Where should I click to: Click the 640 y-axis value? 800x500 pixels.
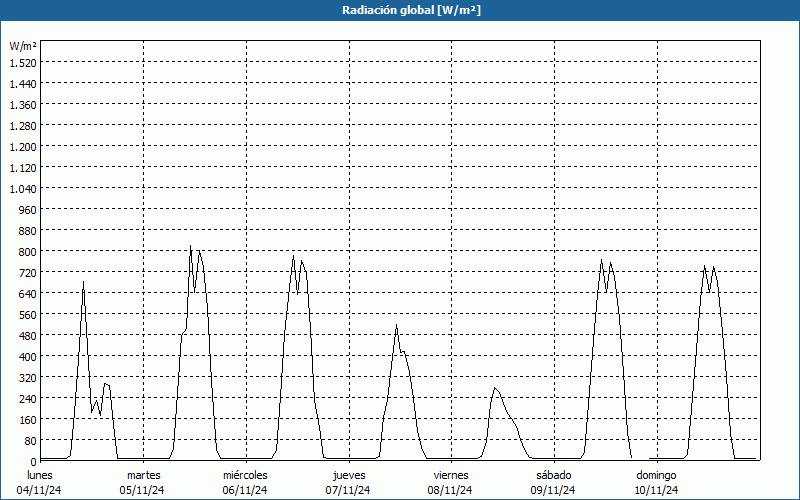click(x=28, y=293)
